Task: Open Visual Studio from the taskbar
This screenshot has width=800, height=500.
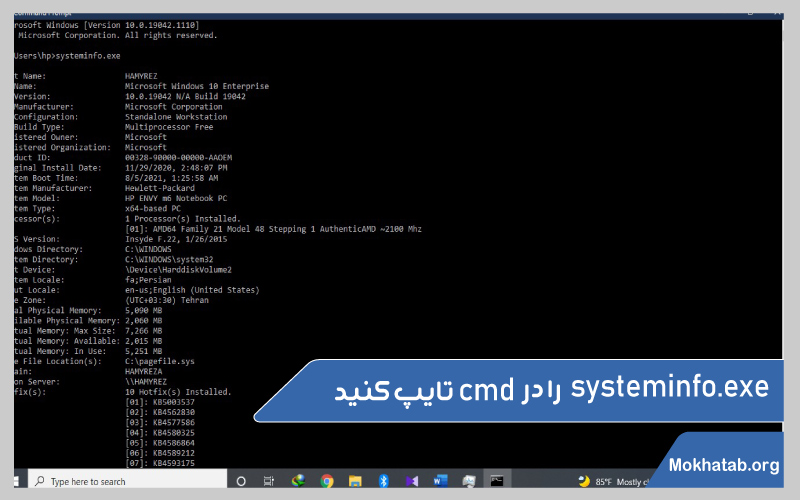Action: pyautogui.click(x=412, y=481)
